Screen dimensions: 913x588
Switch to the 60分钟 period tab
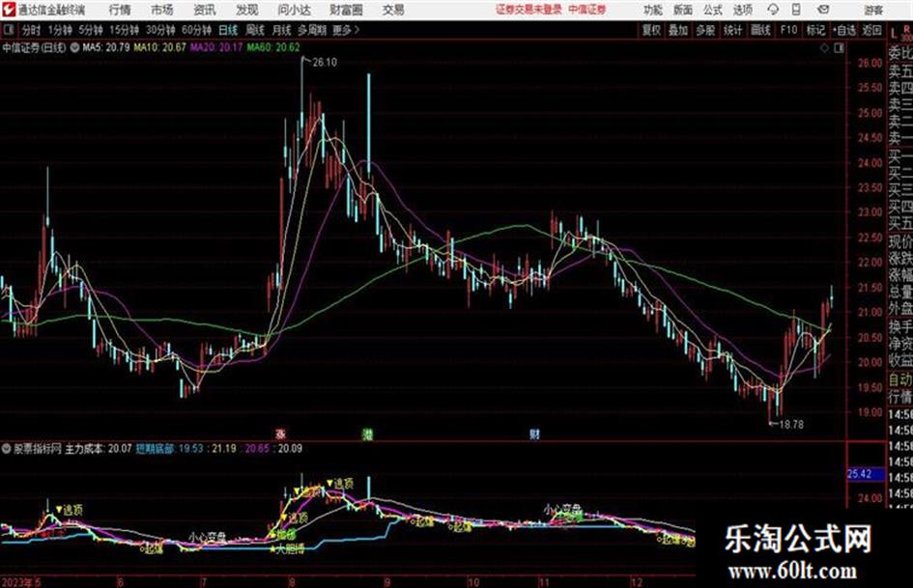196,30
